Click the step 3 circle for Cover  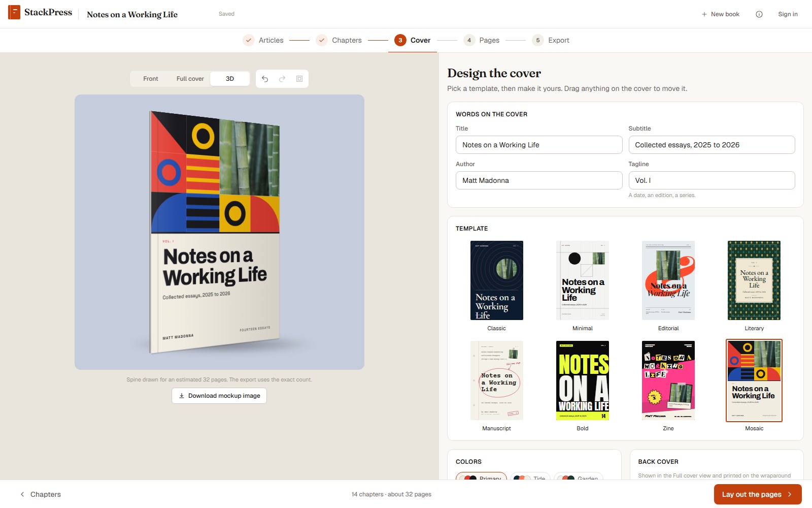[400, 40]
